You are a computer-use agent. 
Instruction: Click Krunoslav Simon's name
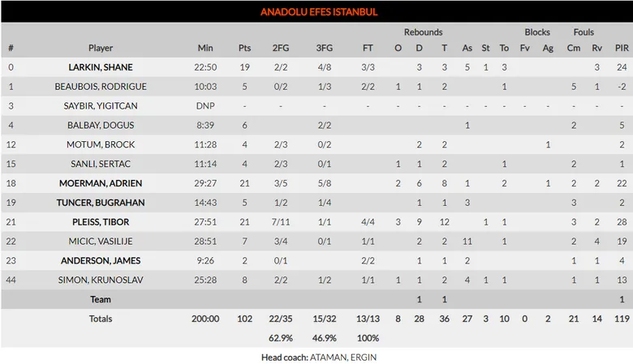[x=101, y=280]
